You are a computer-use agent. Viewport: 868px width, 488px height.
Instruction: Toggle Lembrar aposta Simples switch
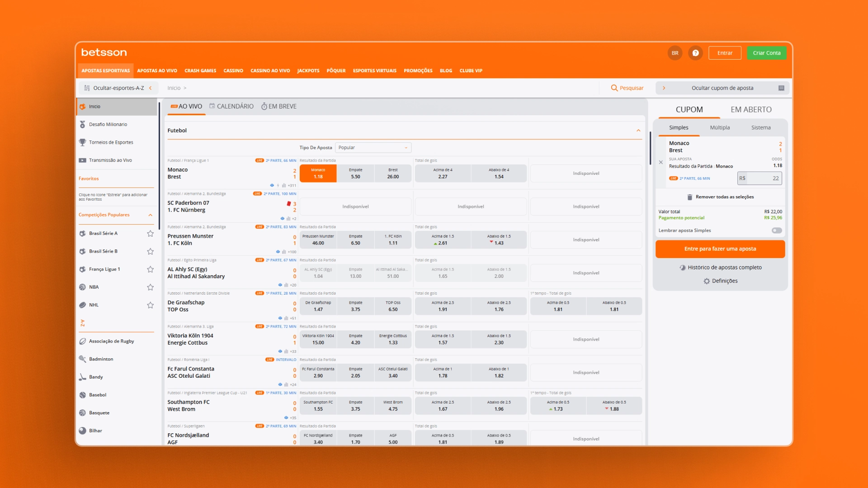(x=777, y=230)
